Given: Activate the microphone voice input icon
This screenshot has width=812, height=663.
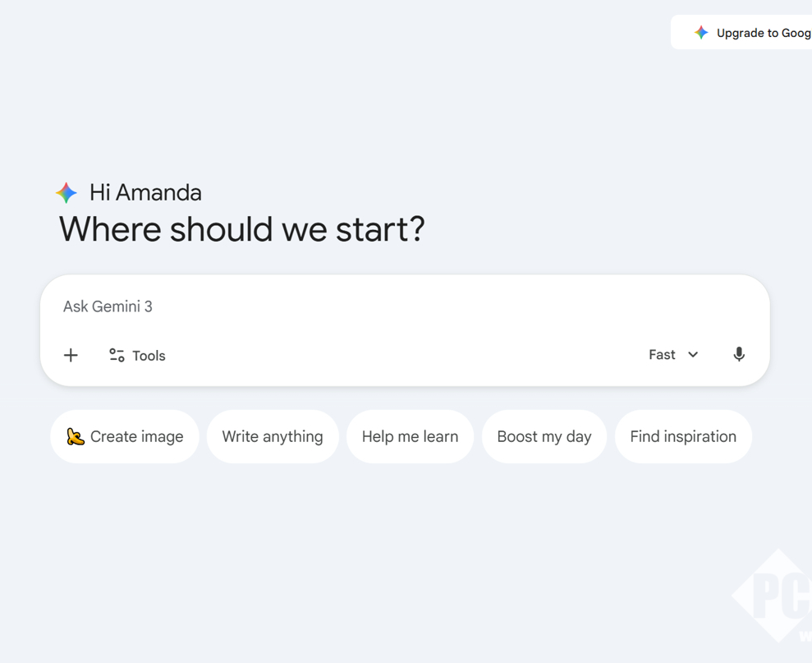Looking at the screenshot, I should pyautogui.click(x=739, y=354).
